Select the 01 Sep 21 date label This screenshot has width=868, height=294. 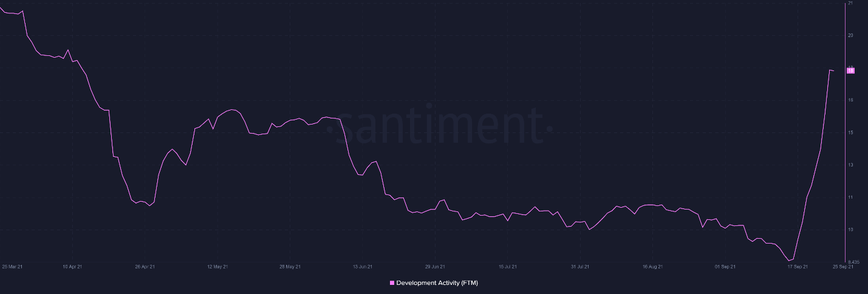click(725, 267)
